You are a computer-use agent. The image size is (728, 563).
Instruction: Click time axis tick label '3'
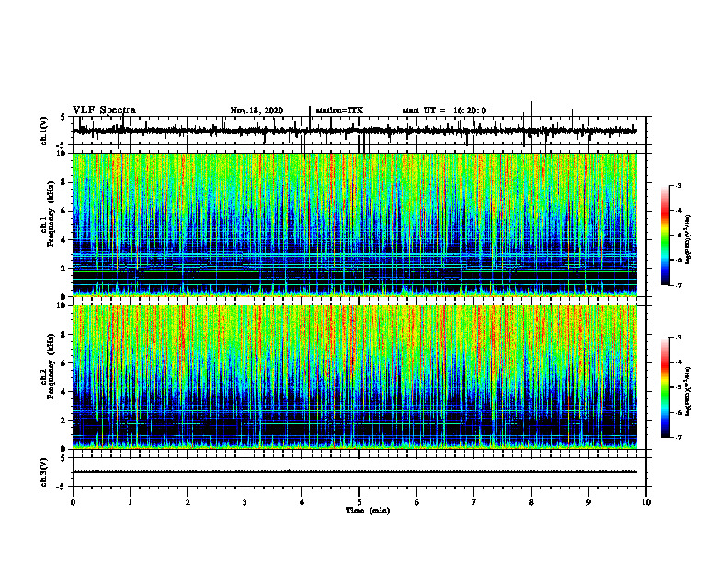(x=245, y=502)
